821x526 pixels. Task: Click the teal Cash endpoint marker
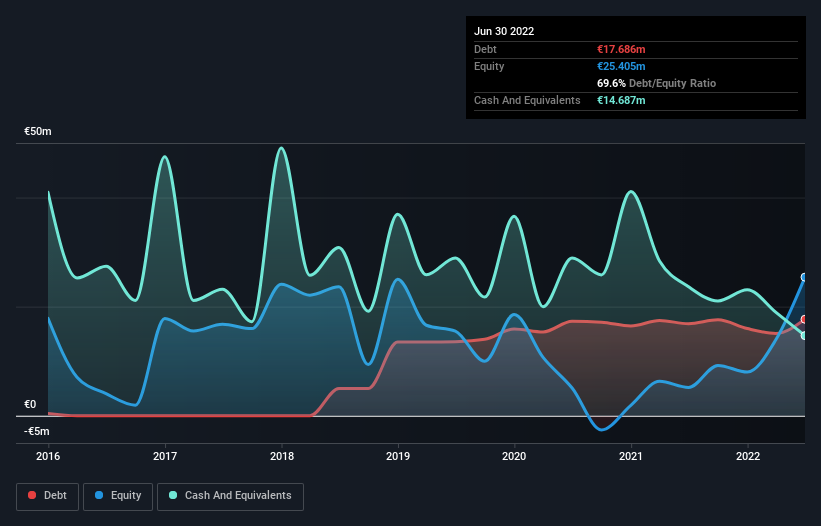tap(804, 335)
